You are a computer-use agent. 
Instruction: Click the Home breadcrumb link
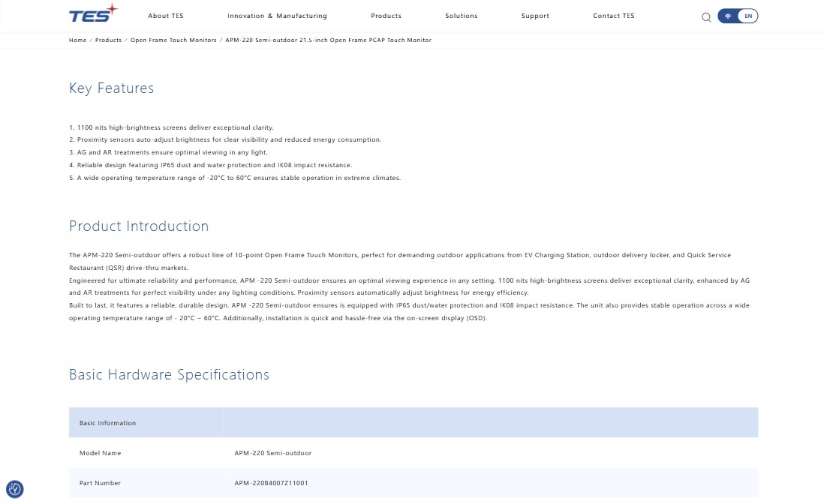(78, 40)
